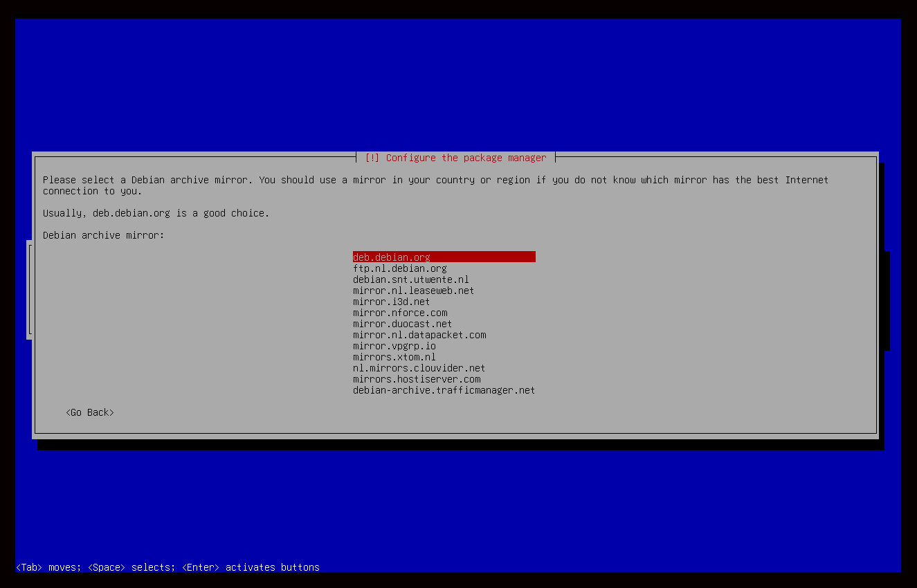Image resolution: width=917 pixels, height=588 pixels.
Task: Click the "Usually, deb.debian.org is a good choice" hint
Action: 156,213
